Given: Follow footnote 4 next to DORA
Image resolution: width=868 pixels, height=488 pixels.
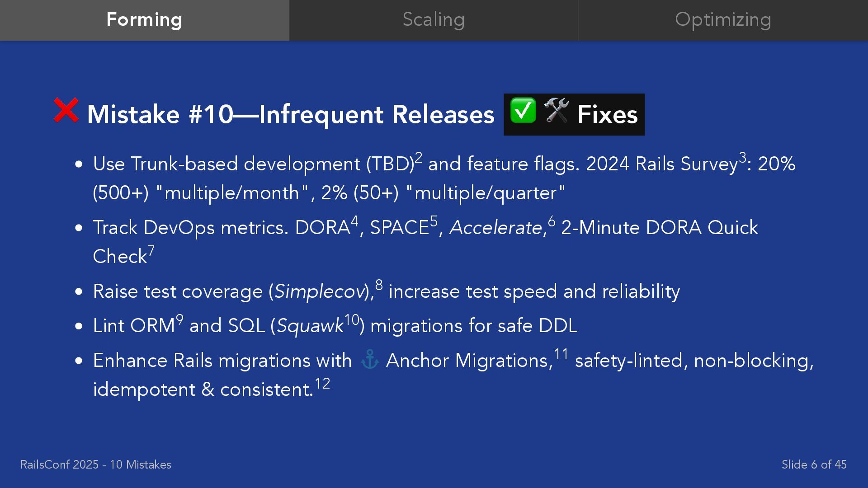Looking at the screenshot, I should click(354, 221).
